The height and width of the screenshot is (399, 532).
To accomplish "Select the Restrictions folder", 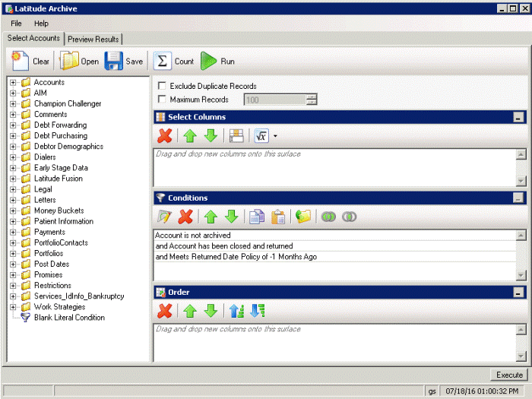I will pos(52,286).
